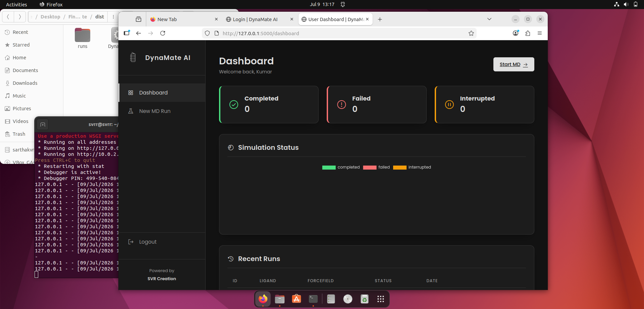Toggle the interrupted legend swatch in chart

[399, 167]
